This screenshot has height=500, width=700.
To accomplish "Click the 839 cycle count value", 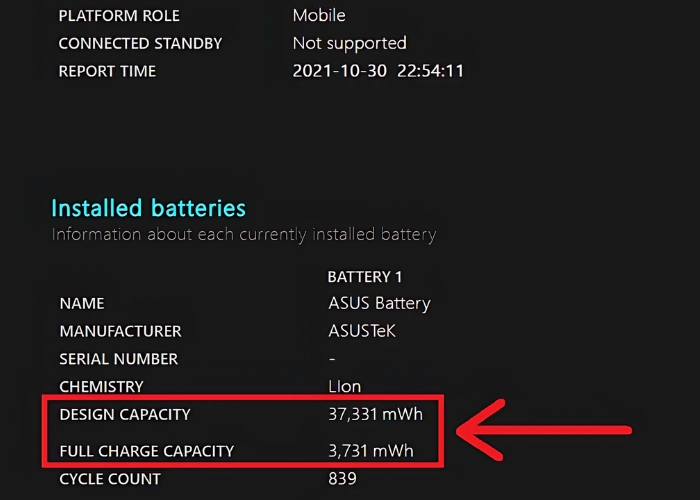I will pos(342,479).
